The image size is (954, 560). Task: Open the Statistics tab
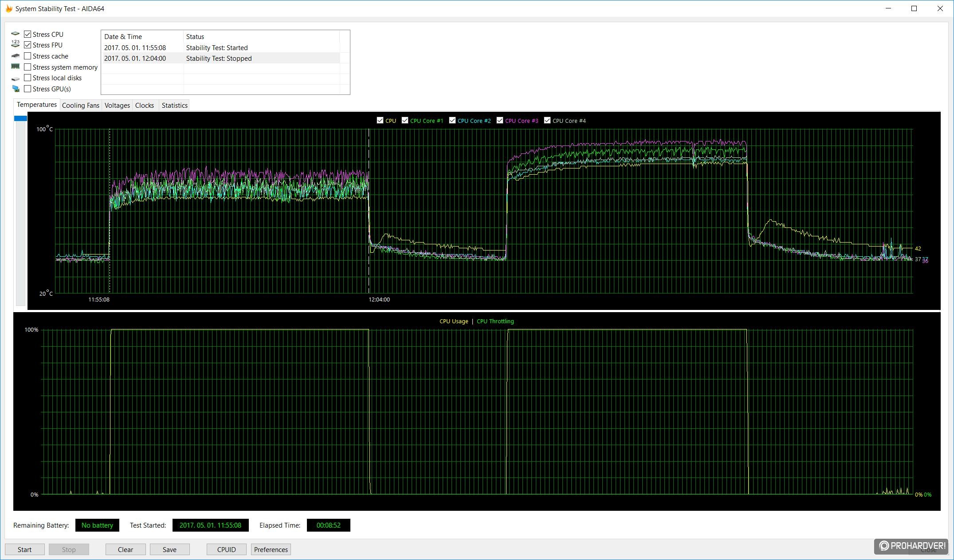(x=174, y=106)
